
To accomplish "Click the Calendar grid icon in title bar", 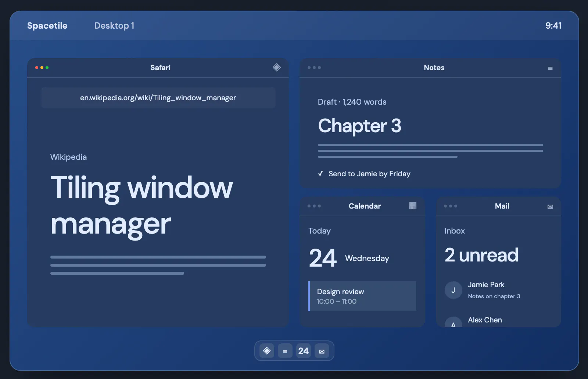I will tap(413, 206).
